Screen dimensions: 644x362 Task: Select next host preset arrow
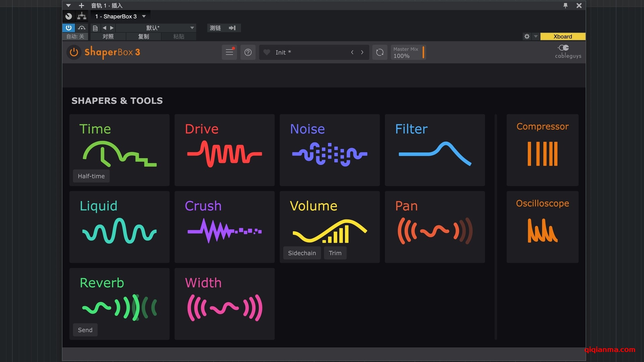[112, 28]
